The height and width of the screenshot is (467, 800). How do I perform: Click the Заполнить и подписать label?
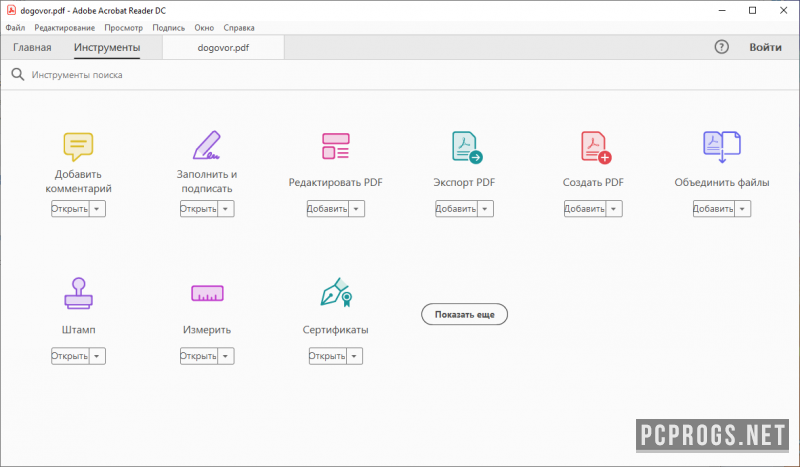[207, 181]
